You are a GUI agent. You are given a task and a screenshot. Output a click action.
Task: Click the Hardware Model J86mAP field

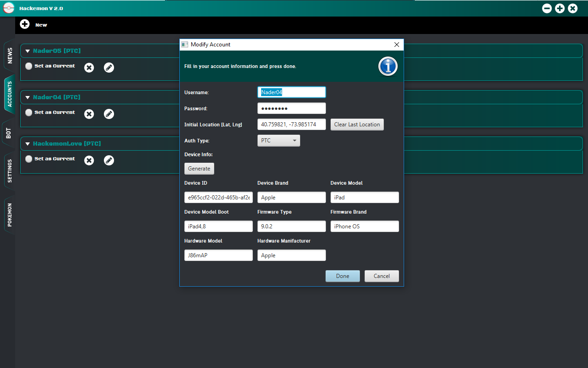[218, 255]
